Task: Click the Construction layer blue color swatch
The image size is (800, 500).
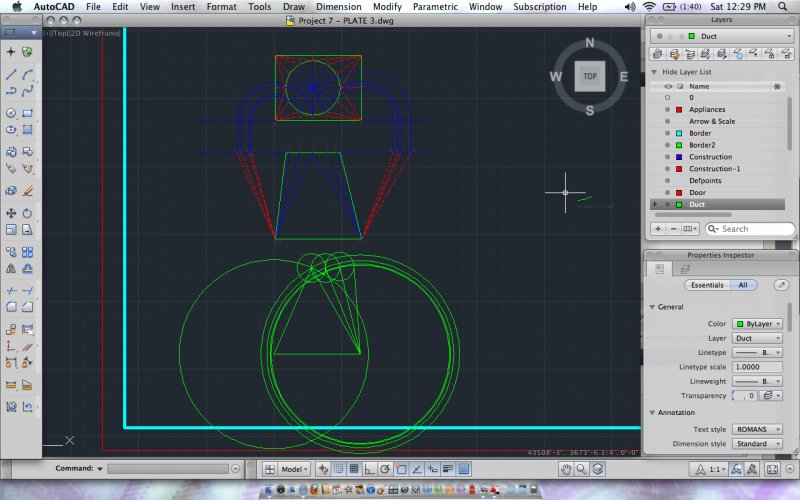Action: coord(679,157)
